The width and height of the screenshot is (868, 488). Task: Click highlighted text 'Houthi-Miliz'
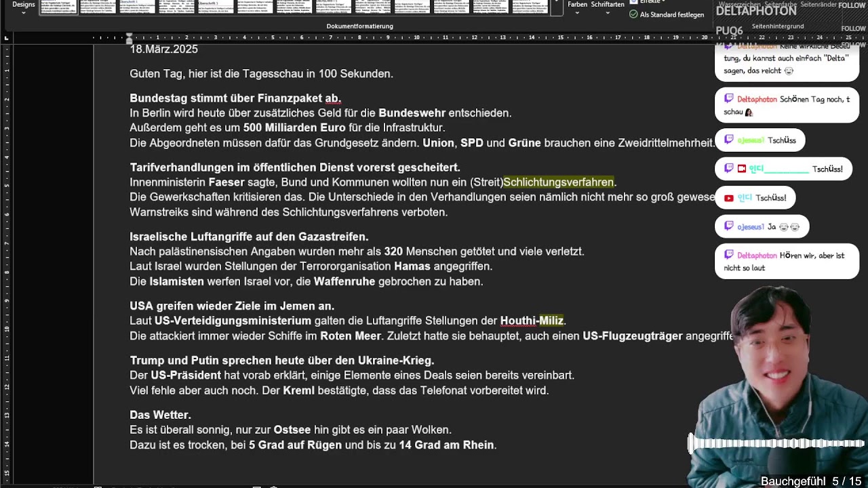click(x=532, y=321)
